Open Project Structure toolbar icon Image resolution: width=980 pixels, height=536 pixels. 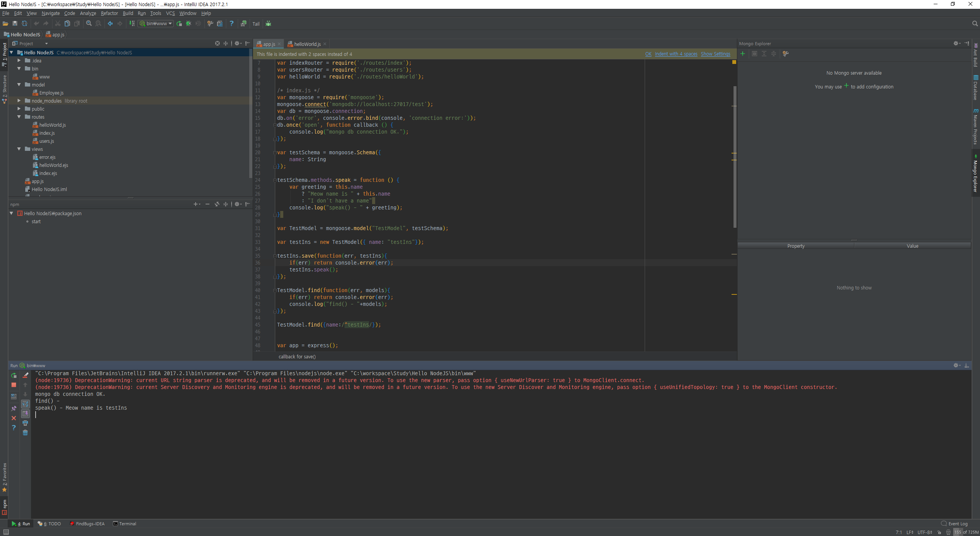click(x=220, y=24)
